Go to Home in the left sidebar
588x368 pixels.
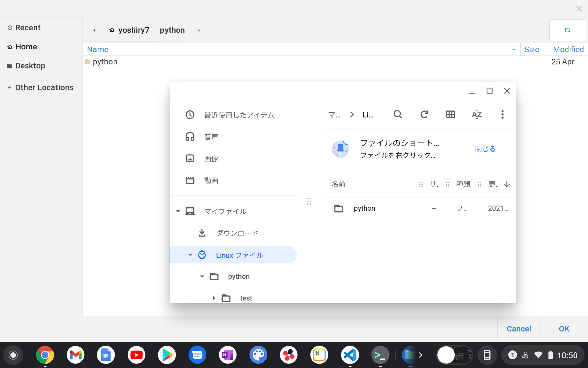click(x=26, y=47)
